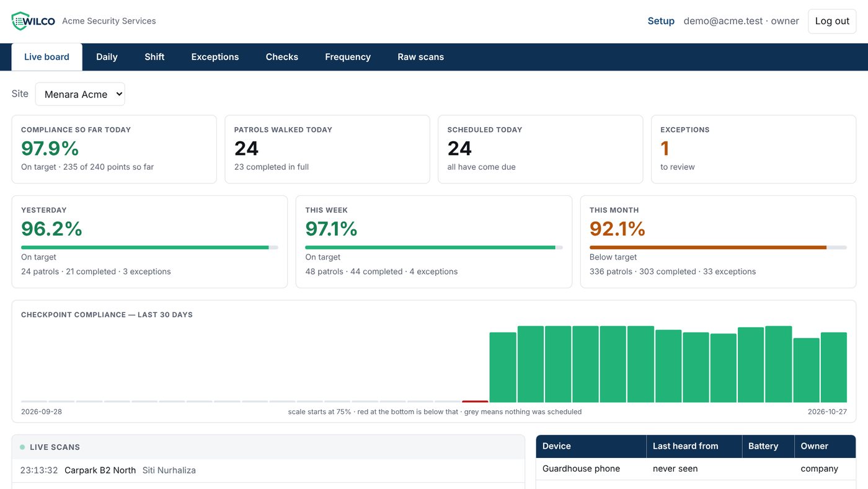Click the Below target label
Image resolution: width=868 pixels, height=489 pixels.
(x=613, y=257)
